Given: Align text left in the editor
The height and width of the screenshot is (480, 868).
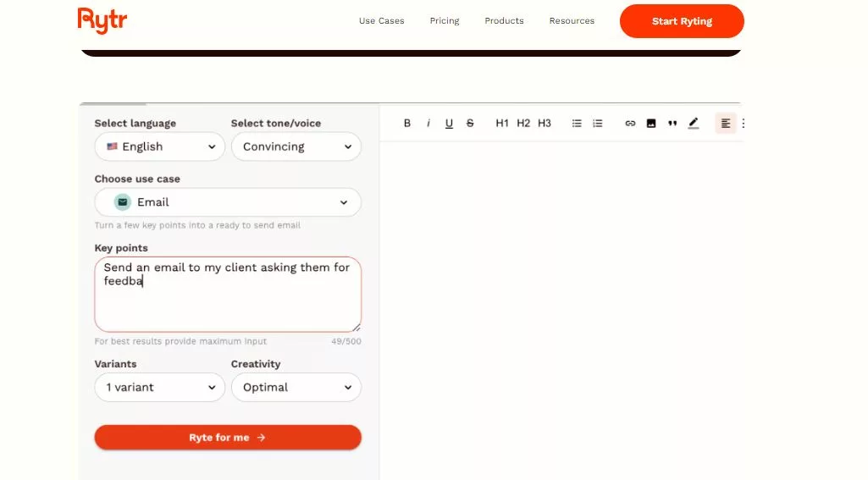Looking at the screenshot, I should coord(725,123).
